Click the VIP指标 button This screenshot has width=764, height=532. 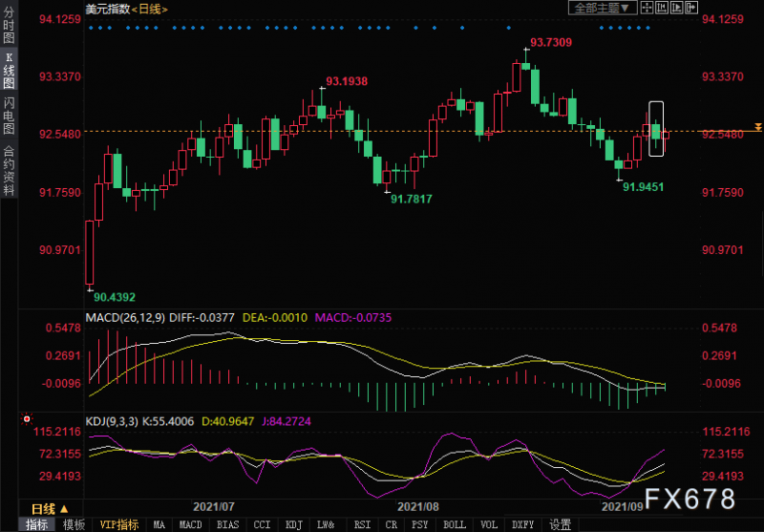[119, 524]
